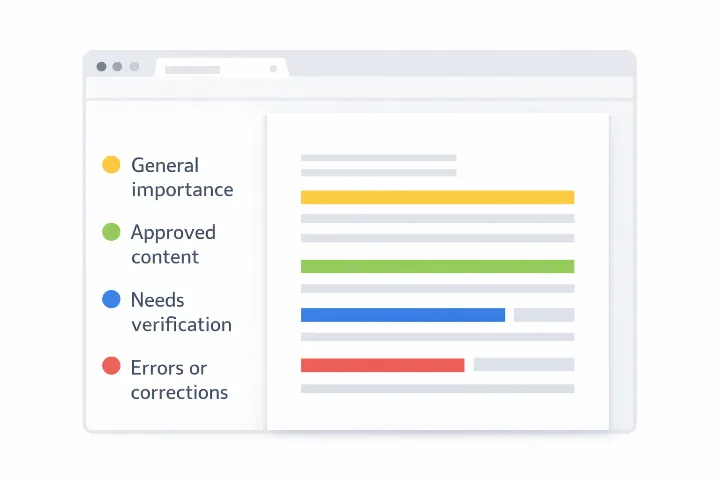Click the yellow highlighted line in document
The height and width of the screenshot is (480, 720).
click(x=437, y=197)
